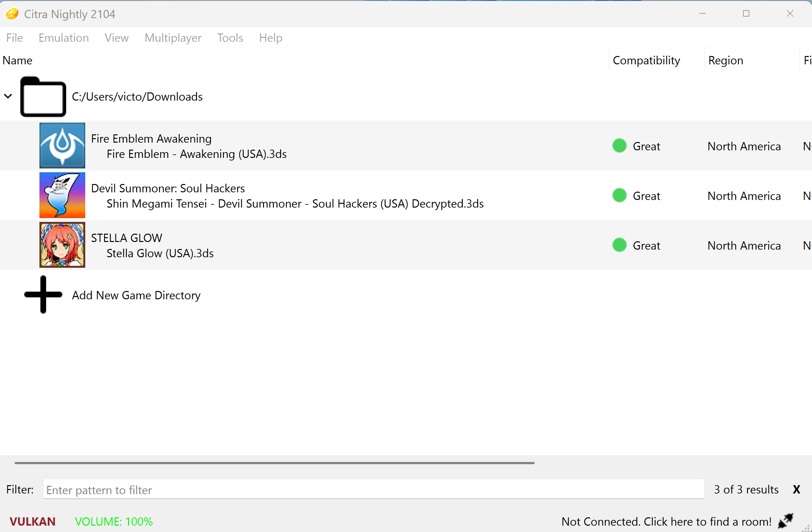The width and height of the screenshot is (812, 532).
Task: Open the Multiplayer menu
Action: pyautogui.click(x=173, y=38)
